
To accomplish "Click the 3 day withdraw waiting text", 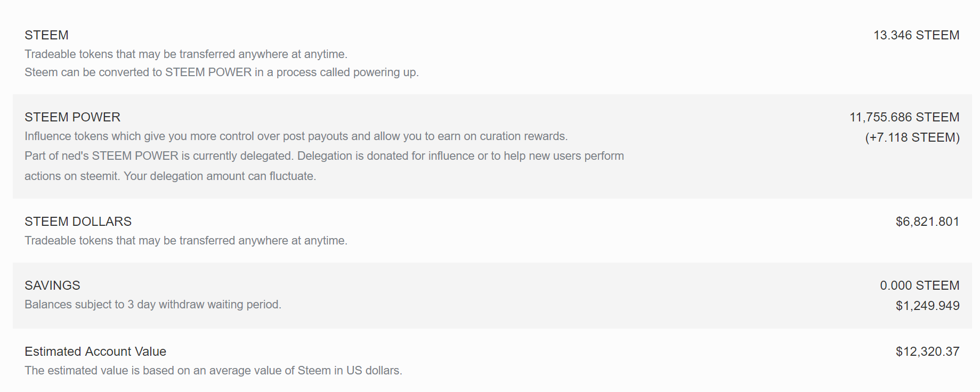I will click(x=153, y=305).
